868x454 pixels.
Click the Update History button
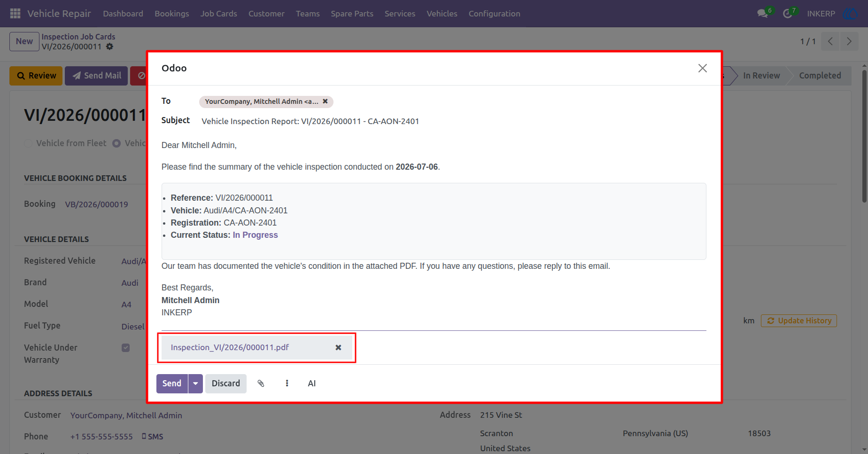click(x=799, y=321)
